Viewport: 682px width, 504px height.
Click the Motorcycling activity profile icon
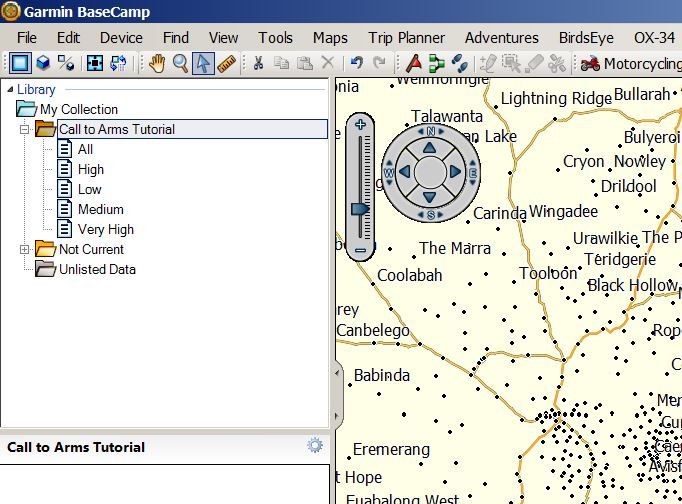pos(590,64)
